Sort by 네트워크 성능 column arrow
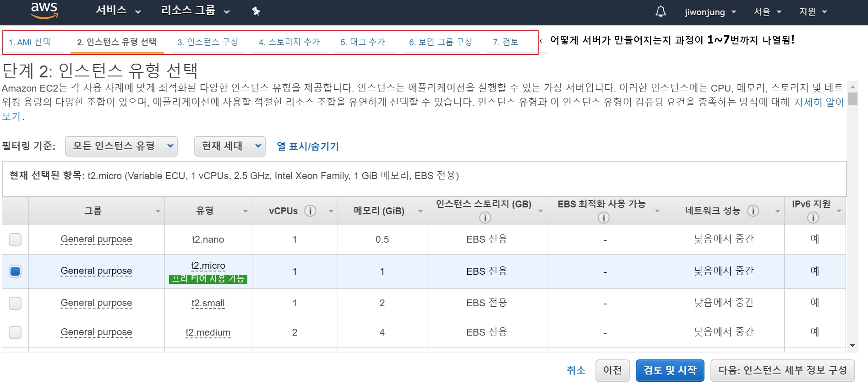This screenshot has height=391, width=868. tap(777, 211)
